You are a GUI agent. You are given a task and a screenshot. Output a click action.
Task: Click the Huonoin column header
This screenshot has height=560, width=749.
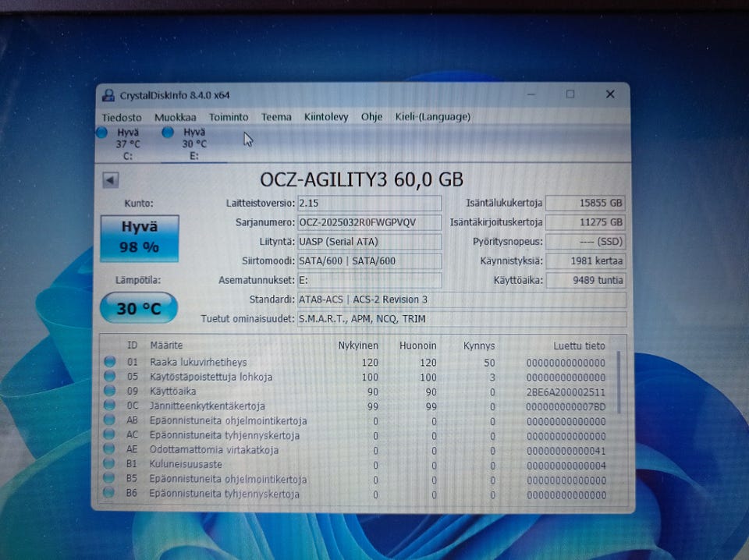418,346
